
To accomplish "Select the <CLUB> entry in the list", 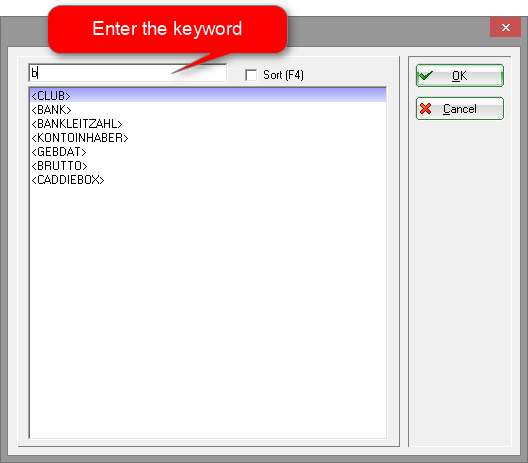I will point(51,96).
